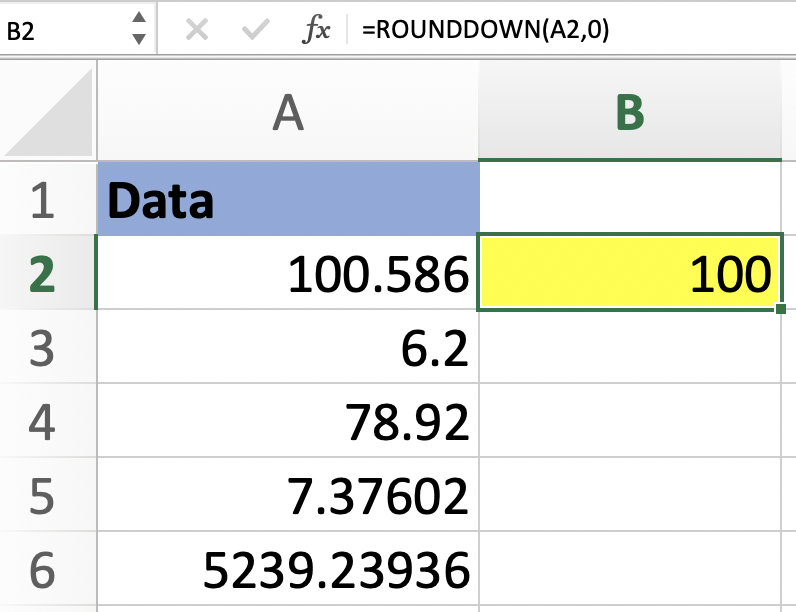This screenshot has height=612, width=796.
Task: Select column A by its header
Action: (288, 112)
